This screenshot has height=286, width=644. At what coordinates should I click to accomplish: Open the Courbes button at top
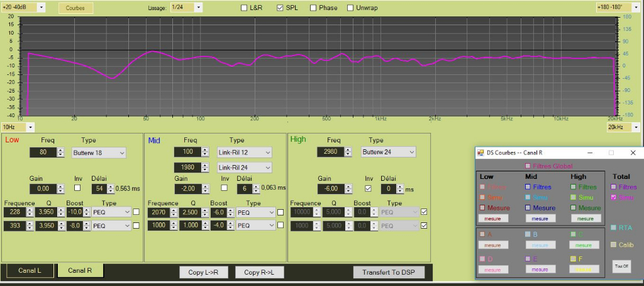75,8
